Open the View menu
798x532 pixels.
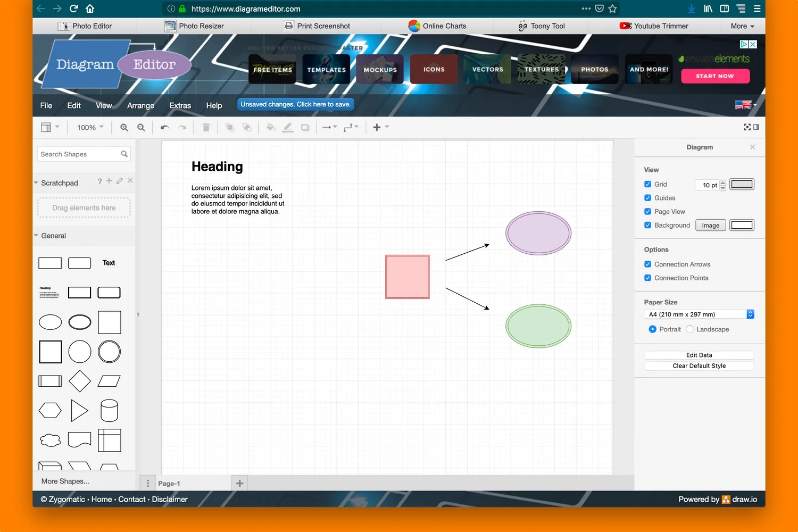click(x=104, y=105)
